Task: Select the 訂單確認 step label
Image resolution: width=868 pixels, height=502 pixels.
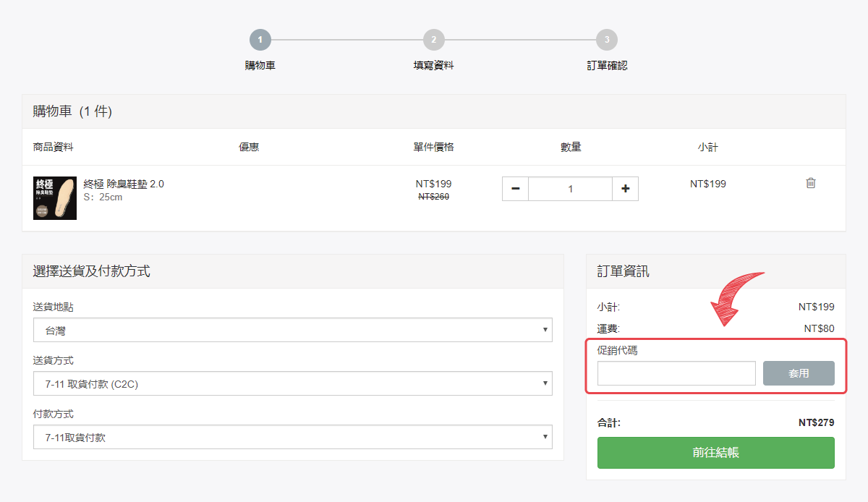Action: point(607,66)
